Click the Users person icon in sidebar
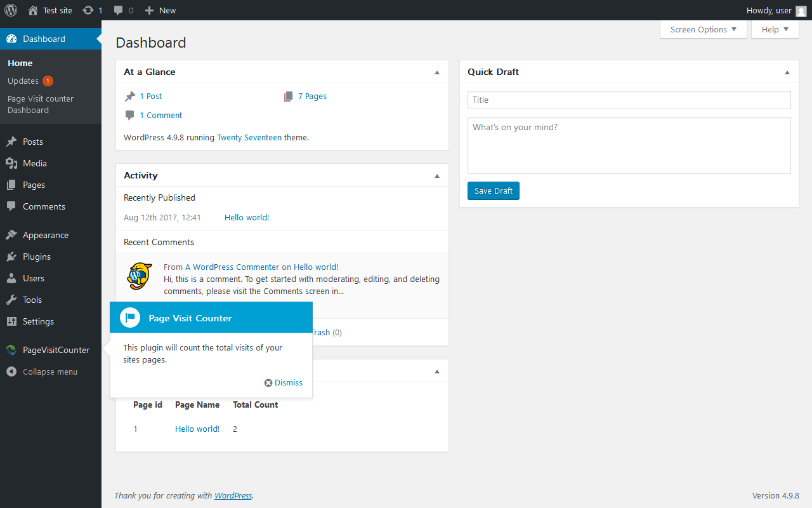The width and height of the screenshot is (812, 508). click(11, 278)
